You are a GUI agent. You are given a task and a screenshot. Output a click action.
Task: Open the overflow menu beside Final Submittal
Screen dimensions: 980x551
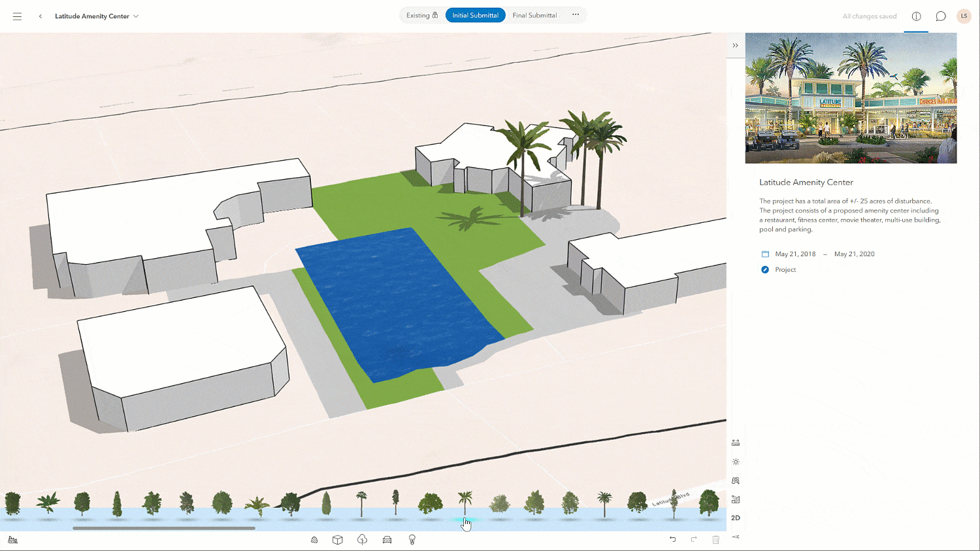tap(574, 15)
